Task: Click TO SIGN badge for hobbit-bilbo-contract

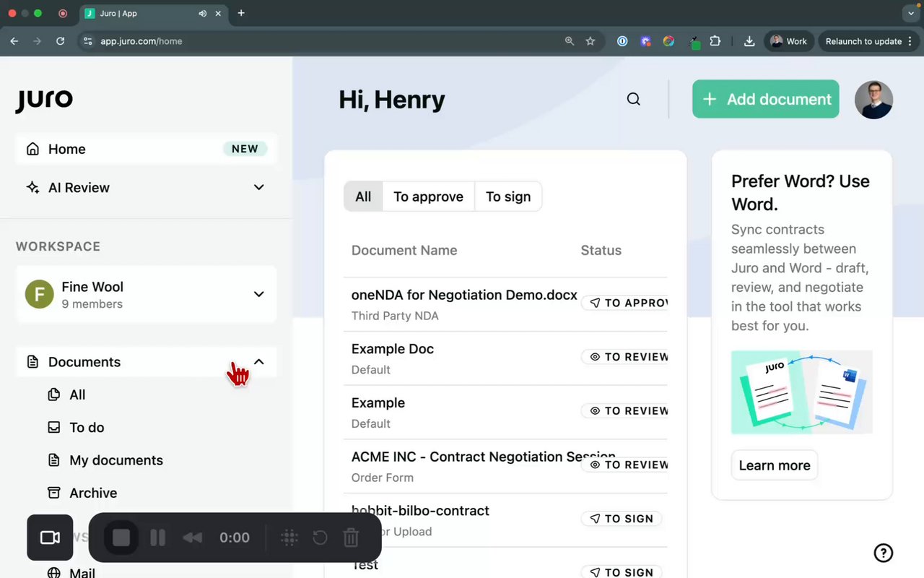Action: [622, 519]
